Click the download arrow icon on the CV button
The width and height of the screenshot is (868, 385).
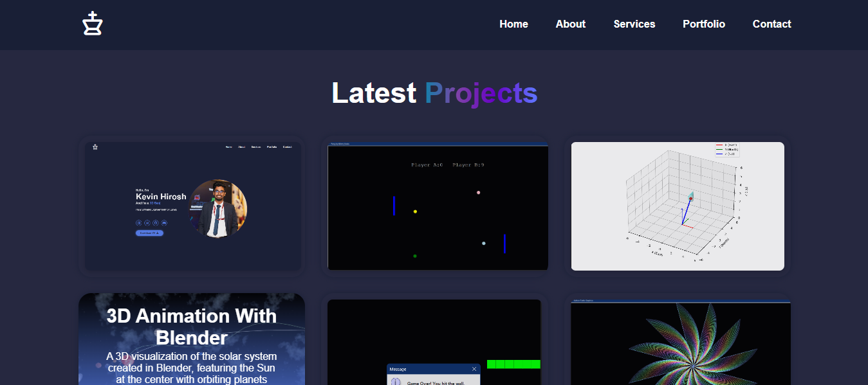click(157, 233)
